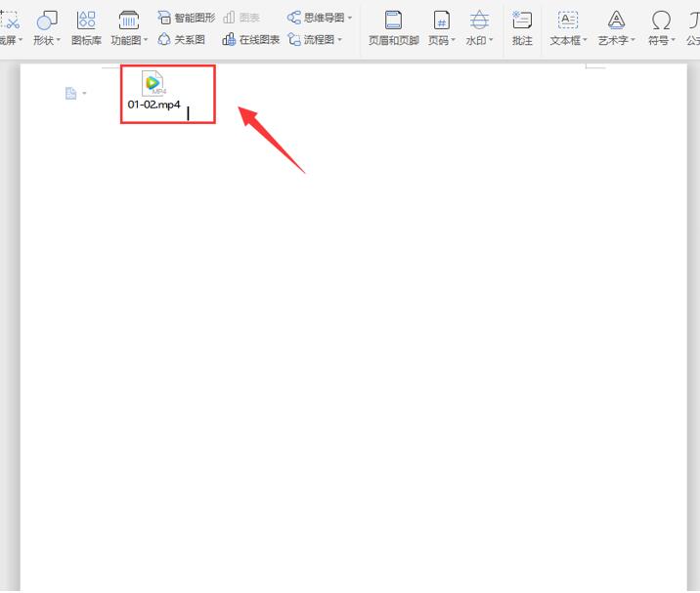
Task: Expand the Mind Map (思维导图) dropdown arrow
Action: [350, 18]
